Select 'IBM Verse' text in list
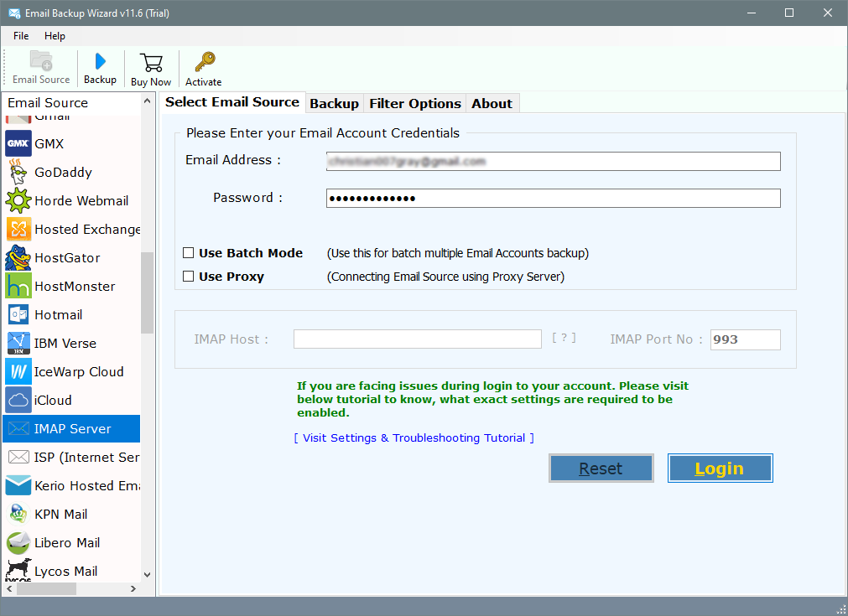Image resolution: width=848 pixels, height=616 pixels. 65,343
